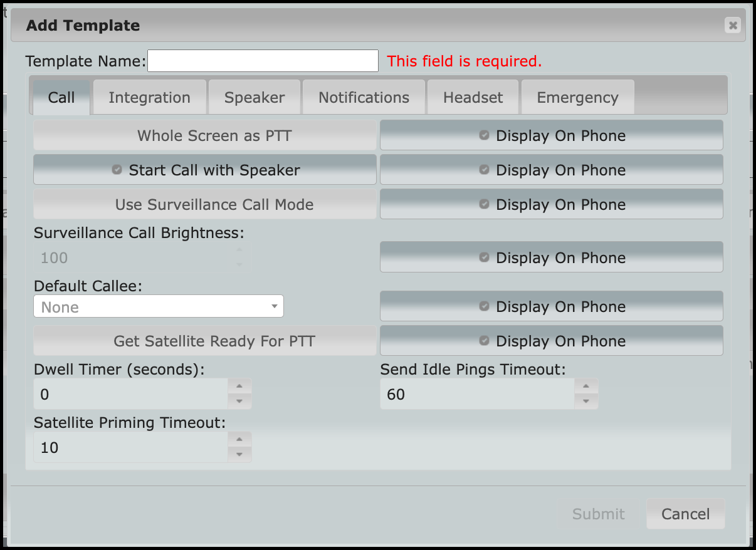756x550 pixels.
Task: Increase the Dwell Timer value
Action: tap(239, 386)
